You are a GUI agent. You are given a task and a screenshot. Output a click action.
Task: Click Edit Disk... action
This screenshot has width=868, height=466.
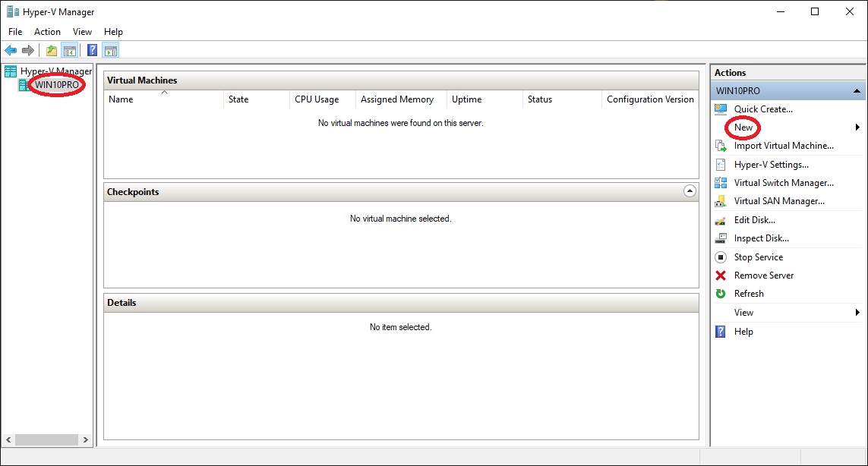point(755,219)
